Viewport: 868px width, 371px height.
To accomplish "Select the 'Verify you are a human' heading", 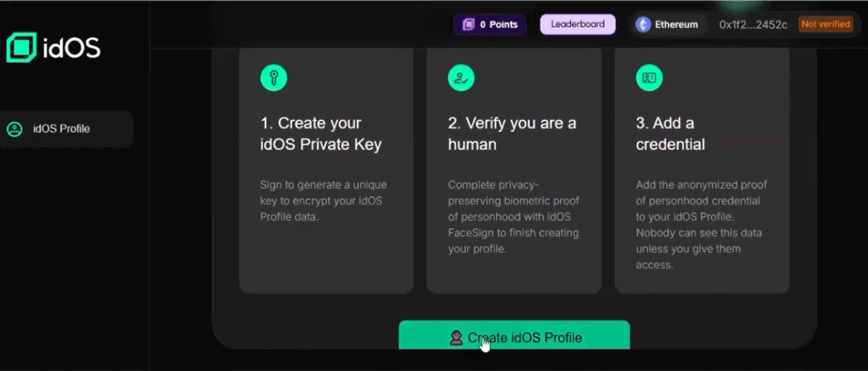I will click(512, 133).
